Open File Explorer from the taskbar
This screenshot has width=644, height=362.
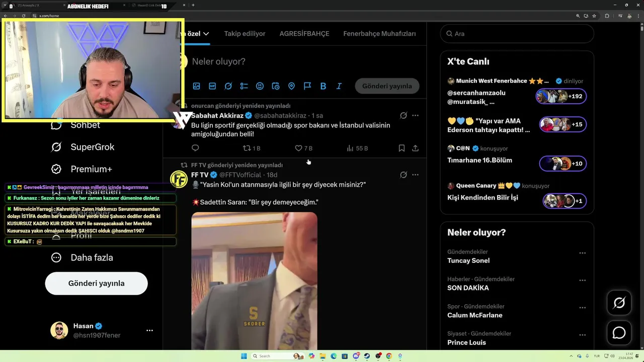pos(323,356)
